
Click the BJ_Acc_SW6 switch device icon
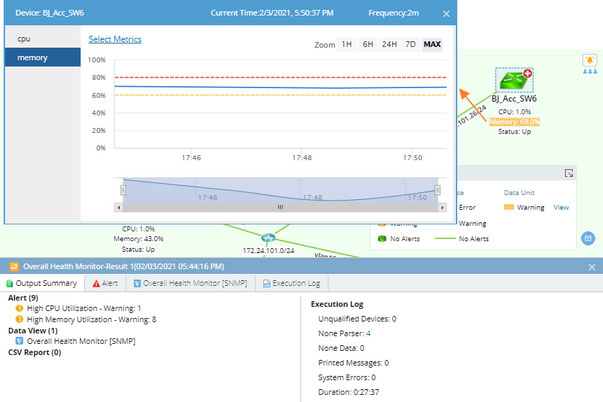coord(514,80)
